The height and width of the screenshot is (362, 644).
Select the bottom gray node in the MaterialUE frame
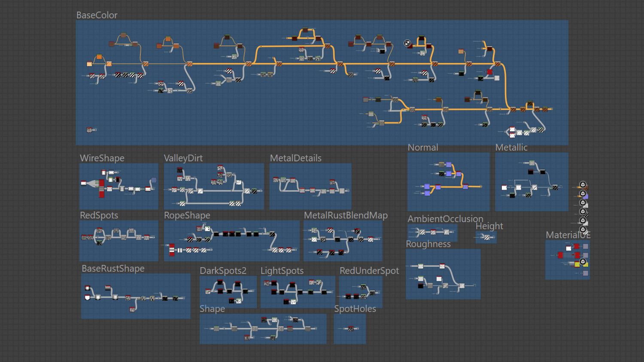coord(586,273)
